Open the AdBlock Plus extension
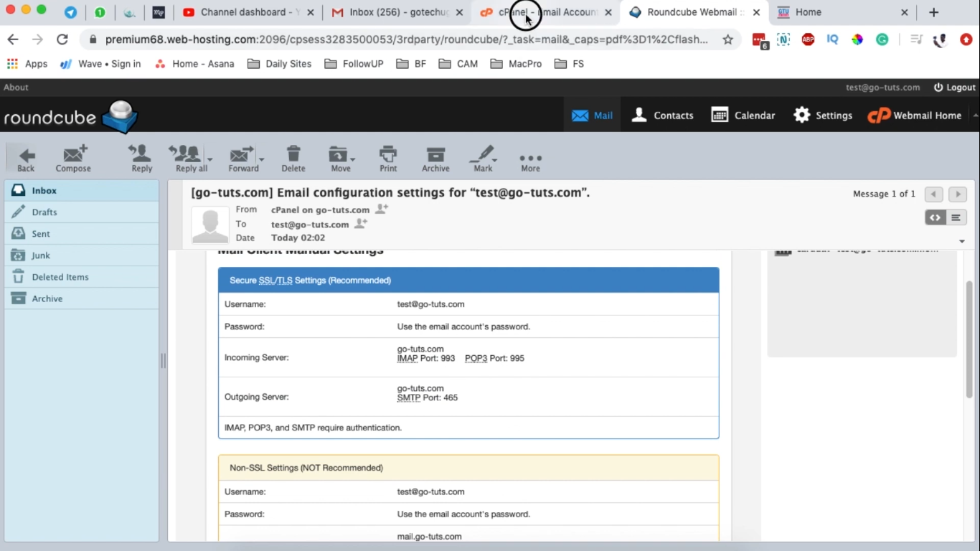Image resolution: width=980 pixels, height=551 pixels. coord(808,40)
